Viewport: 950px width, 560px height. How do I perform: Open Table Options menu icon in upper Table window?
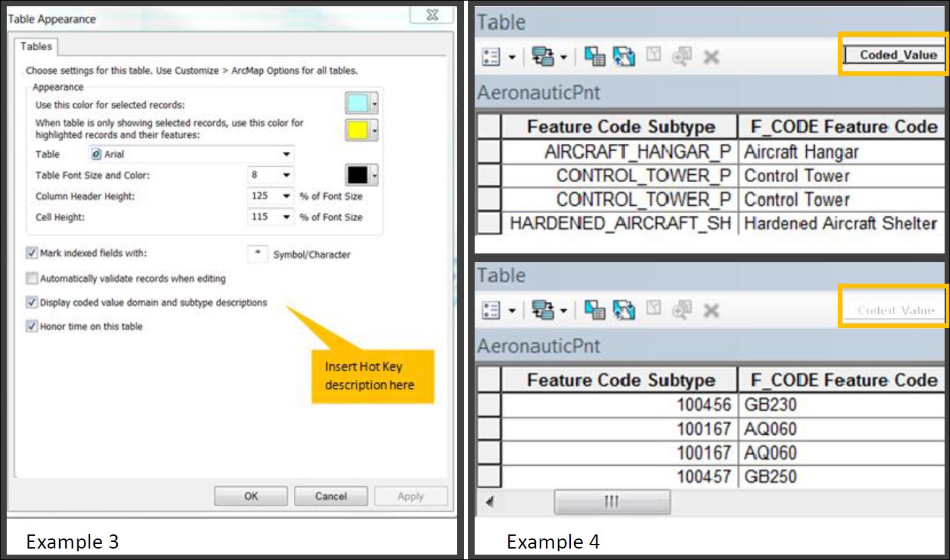(491, 57)
